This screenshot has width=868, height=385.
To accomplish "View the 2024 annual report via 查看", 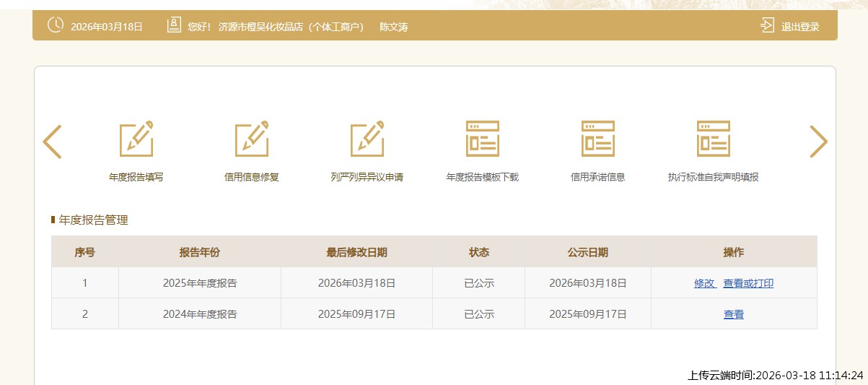I will (734, 315).
